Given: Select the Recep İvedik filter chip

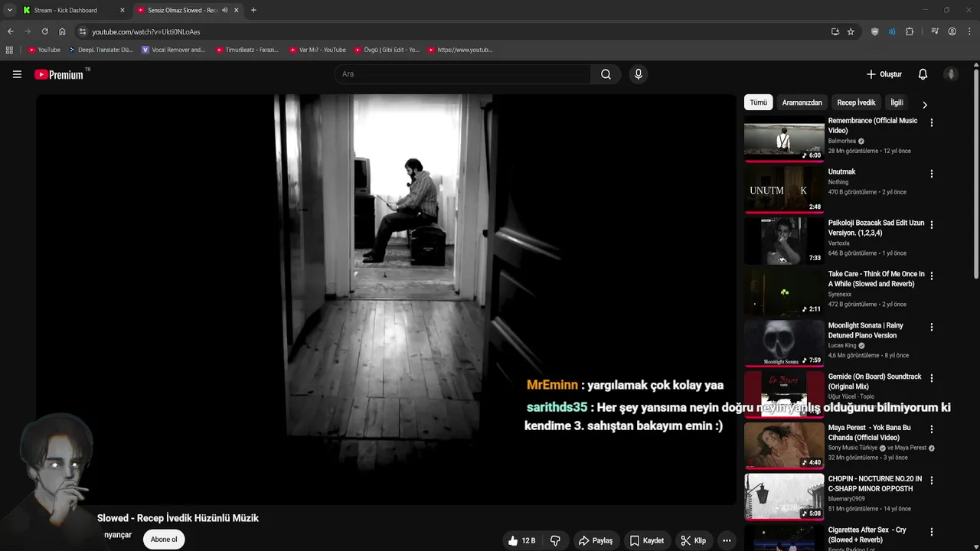Looking at the screenshot, I should [x=856, y=103].
